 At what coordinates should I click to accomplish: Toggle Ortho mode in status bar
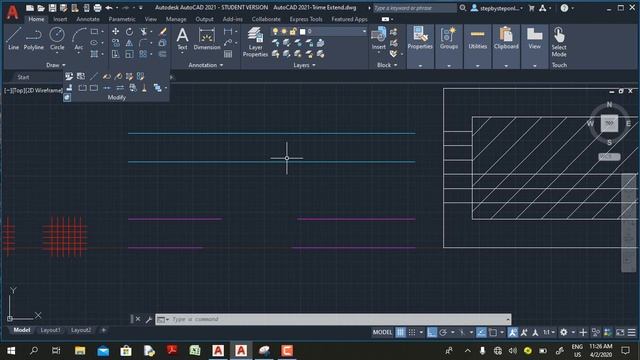[432, 333]
